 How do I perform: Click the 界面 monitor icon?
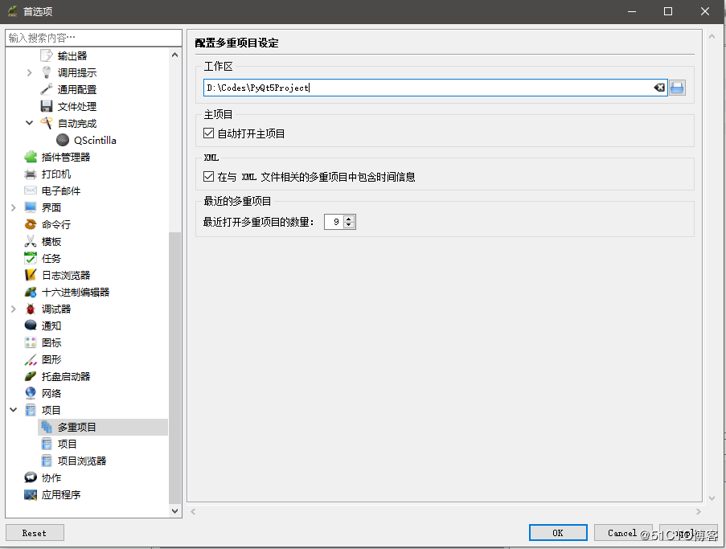click(31, 207)
